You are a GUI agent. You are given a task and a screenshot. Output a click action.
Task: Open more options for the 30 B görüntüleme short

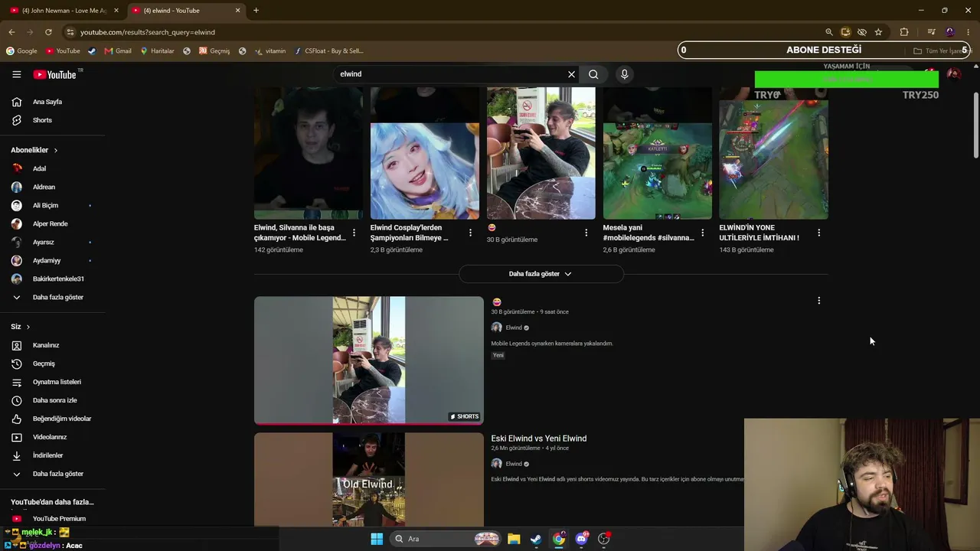point(586,233)
